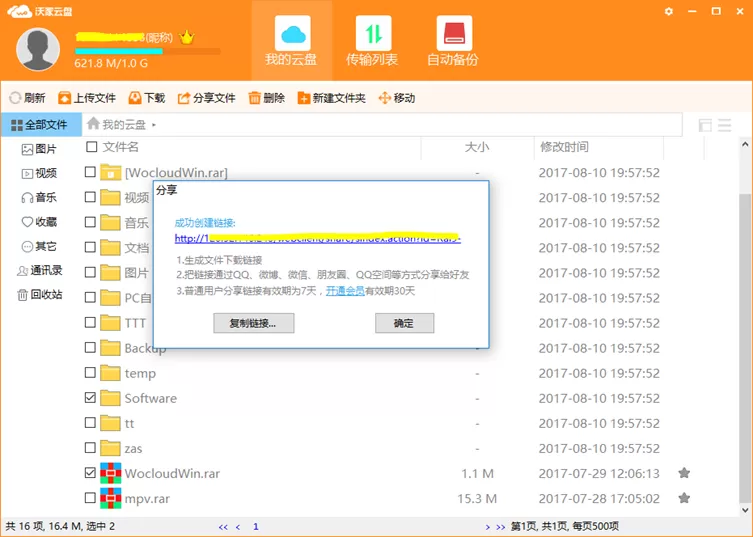Click the storage usage bar
Image resolution: width=753 pixels, height=537 pixels.
(x=147, y=51)
